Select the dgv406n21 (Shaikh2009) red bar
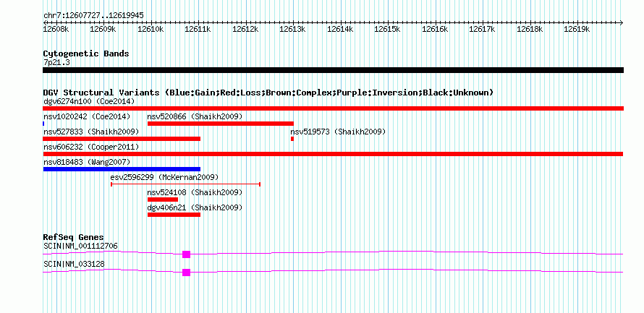This screenshot has height=313, width=644. [x=174, y=215]
